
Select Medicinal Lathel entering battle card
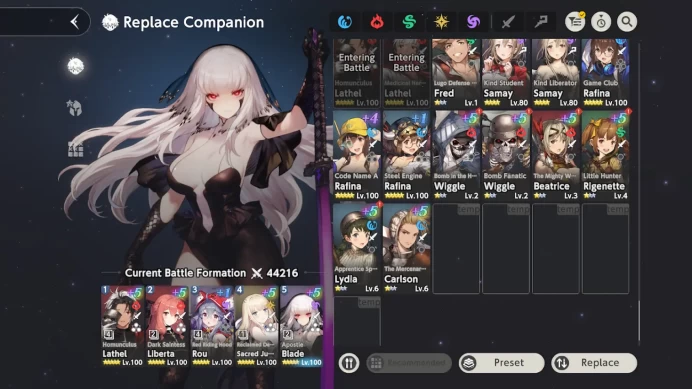pyautogui.click(x=406, y=73)
